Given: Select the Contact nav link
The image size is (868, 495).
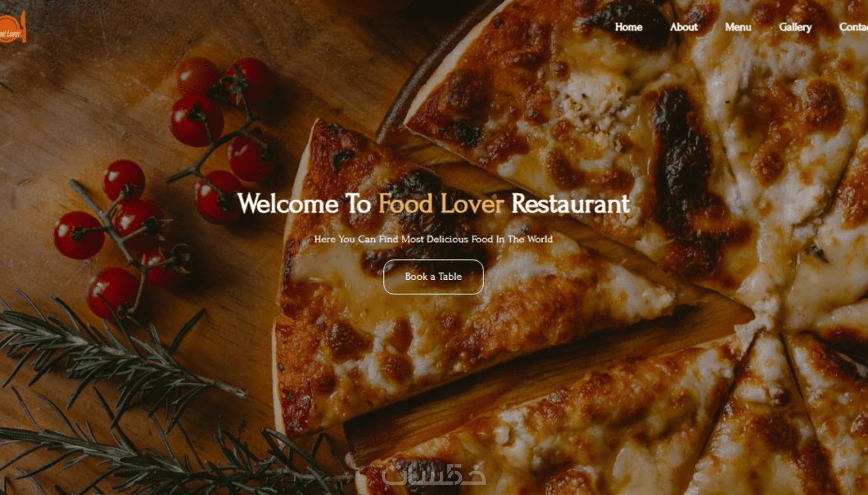Looking at the screenshot, I should coord(853,27).
